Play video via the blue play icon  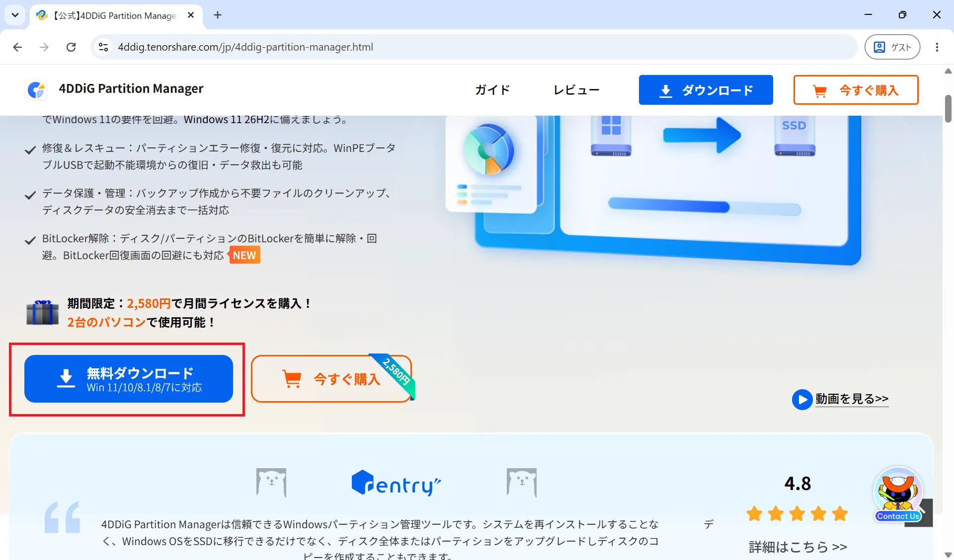[802, 400]
